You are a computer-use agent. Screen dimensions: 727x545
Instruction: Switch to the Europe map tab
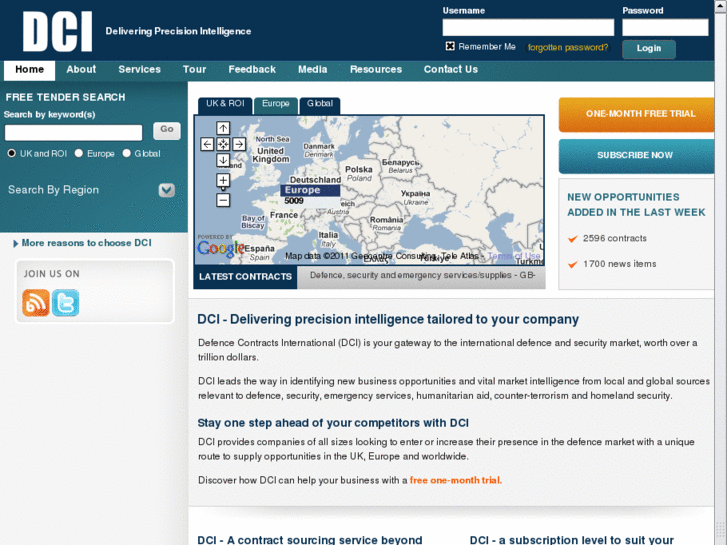(275, 105)
